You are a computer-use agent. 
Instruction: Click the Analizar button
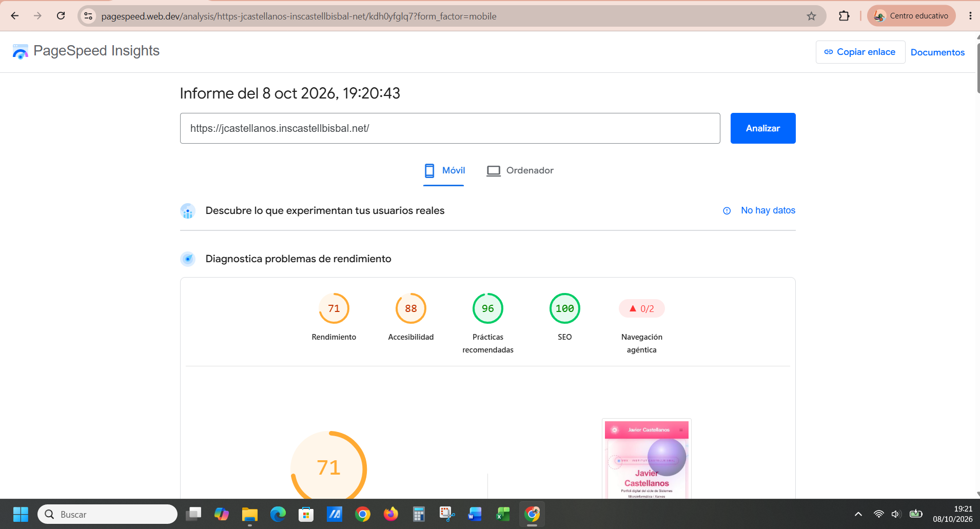(763, 128)
